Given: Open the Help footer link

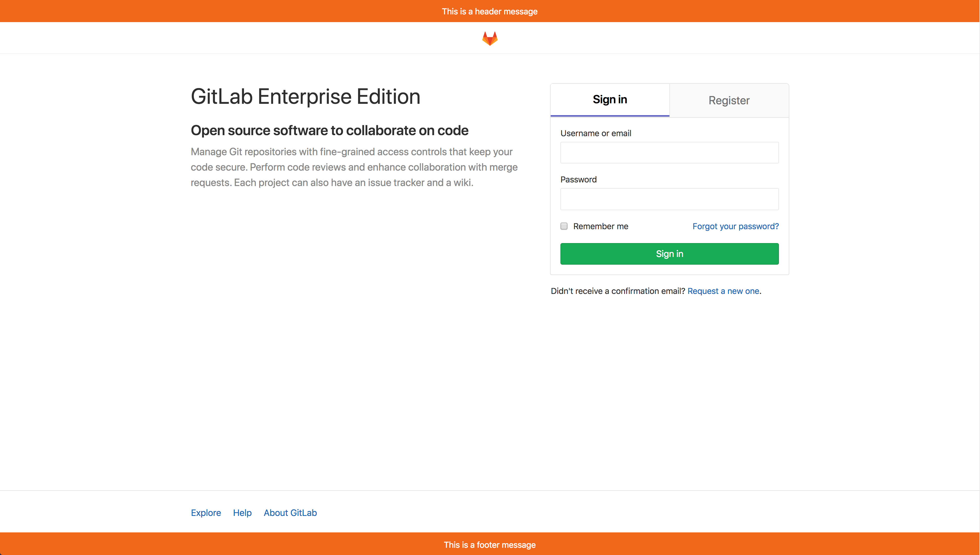Looking at the screenshot, I should pos(242,513).
